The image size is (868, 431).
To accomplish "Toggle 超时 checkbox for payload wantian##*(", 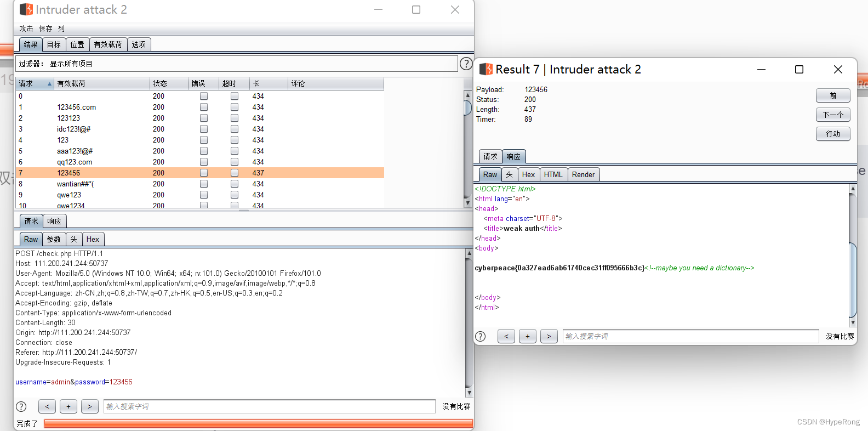I will [x=235, y=184].
